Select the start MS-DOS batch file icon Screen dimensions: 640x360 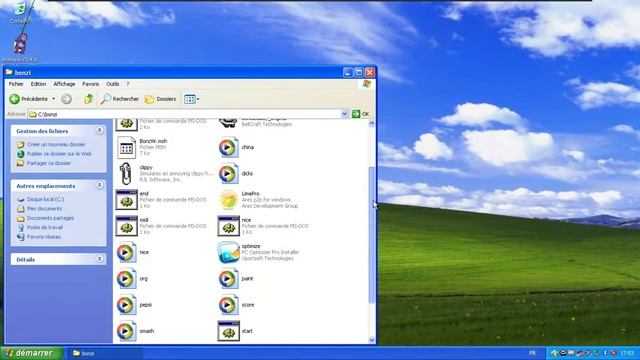[x=229, y=331]
